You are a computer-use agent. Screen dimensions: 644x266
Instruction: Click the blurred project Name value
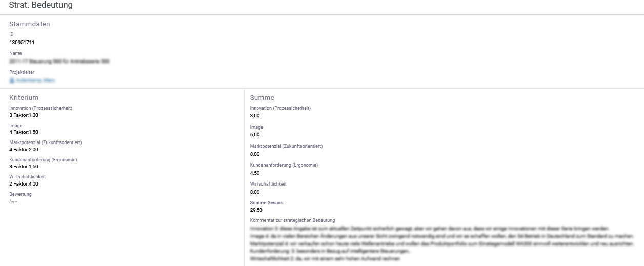click(59, 62)
